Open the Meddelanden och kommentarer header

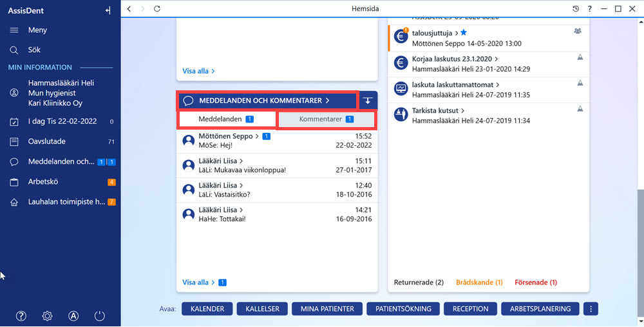click(x=268, y=101)
